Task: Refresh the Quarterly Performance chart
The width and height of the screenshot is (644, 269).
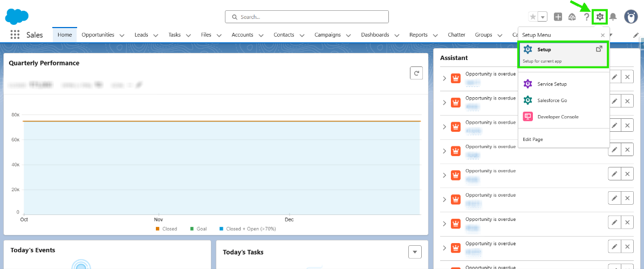Action: tap(416, 73)
